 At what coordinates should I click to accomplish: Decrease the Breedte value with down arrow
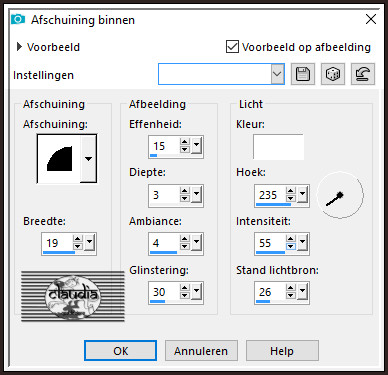coord(78,246)
